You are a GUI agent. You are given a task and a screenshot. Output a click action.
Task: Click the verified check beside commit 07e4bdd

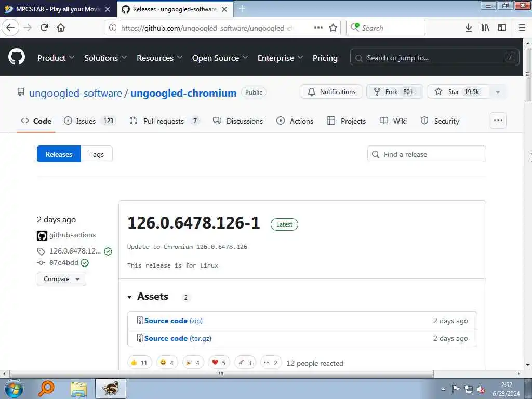click(x=85, y=263)
